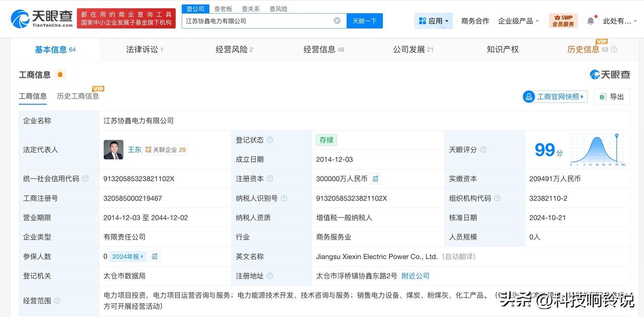Open 关联企业 29 related companies tag
644x317 pixels.
click(x=166, y=150)
